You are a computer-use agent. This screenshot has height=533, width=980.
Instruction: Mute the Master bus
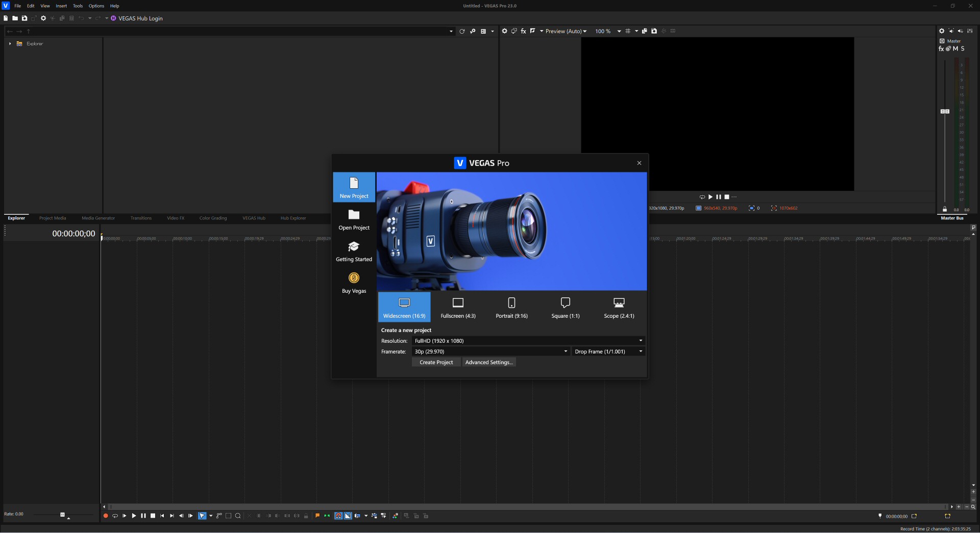pyautogui.click(x=955, y=49)
